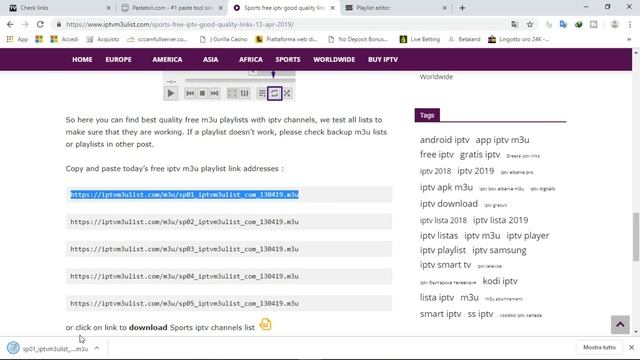Open the Gorilla Casino bookmark
This screenshot has height=360, width=640.
pyautogui.click(x=223, y=39)
